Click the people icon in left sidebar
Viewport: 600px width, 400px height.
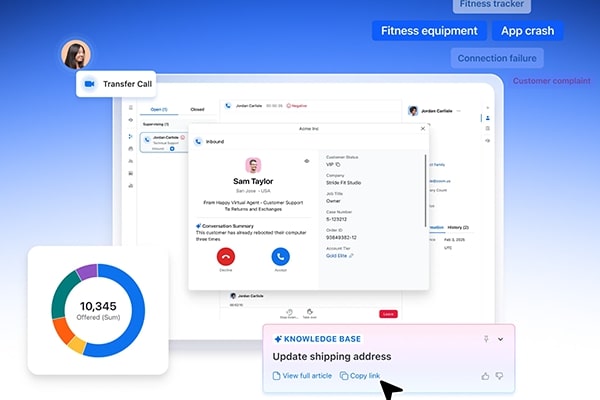click(x=130, y=161)
